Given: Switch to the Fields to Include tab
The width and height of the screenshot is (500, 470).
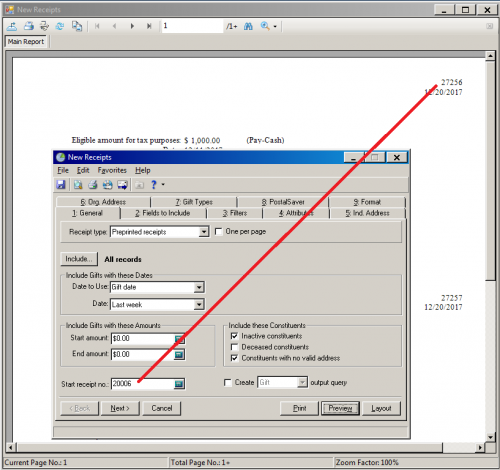Looking at the screenshot, I should pos(163,213).
